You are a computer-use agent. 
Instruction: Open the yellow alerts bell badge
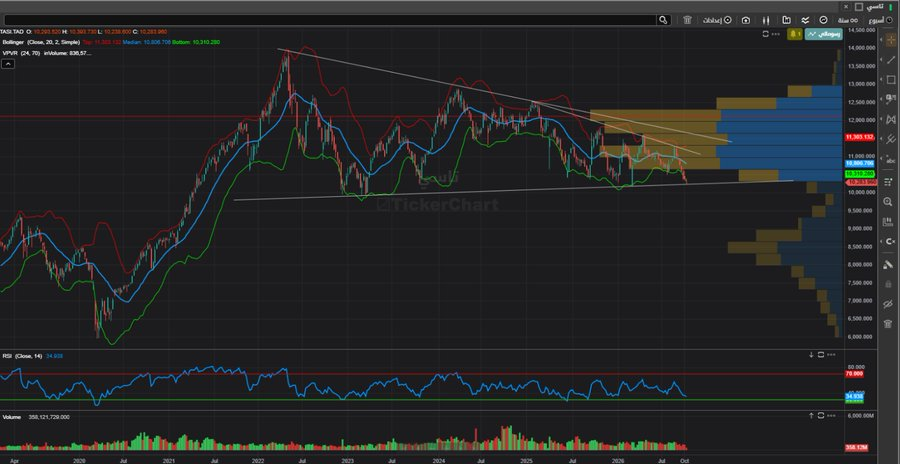[795, 34]
